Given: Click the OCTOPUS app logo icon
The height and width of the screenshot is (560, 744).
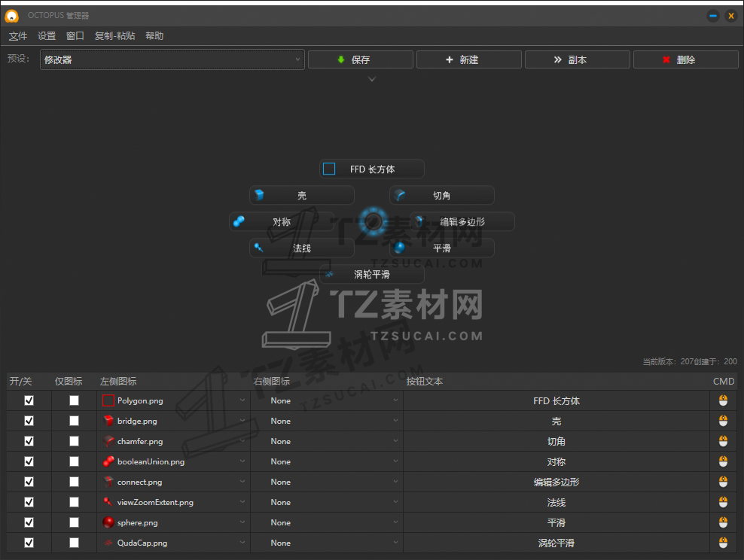Looking at the screenshot, I should coord(11,16).
